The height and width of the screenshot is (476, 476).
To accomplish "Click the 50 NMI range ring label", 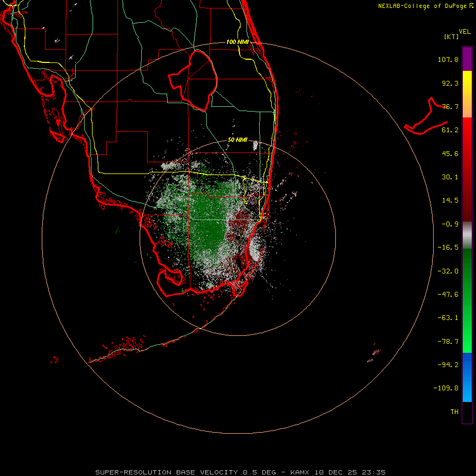I will coord(237,140).
